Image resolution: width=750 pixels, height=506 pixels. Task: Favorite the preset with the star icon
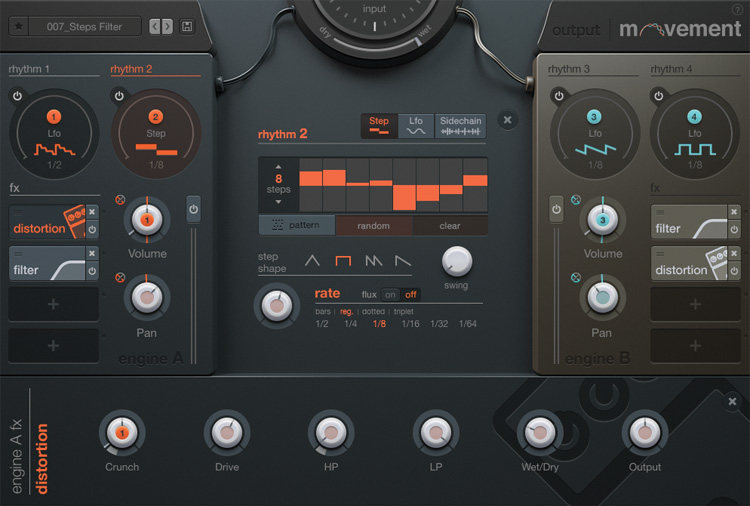[19, 26]
